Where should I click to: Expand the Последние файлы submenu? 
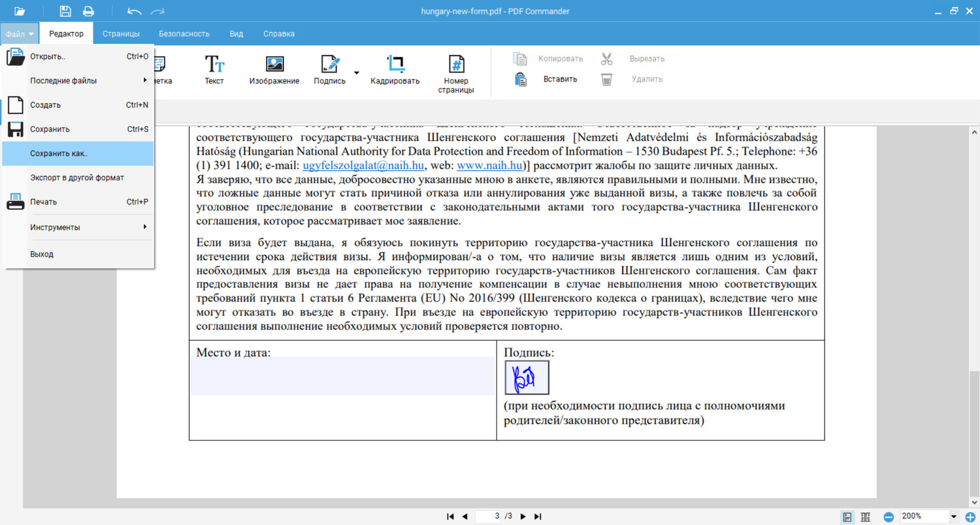(x=78, y=80)
